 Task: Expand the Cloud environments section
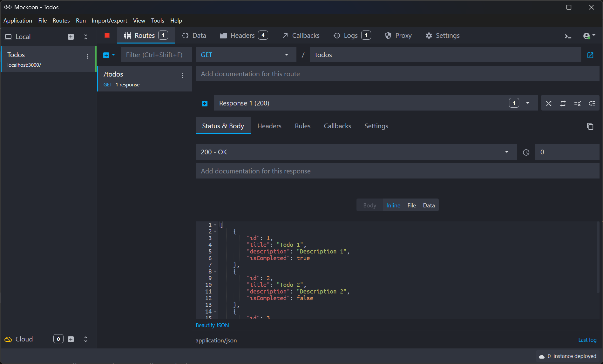[86, 339]
